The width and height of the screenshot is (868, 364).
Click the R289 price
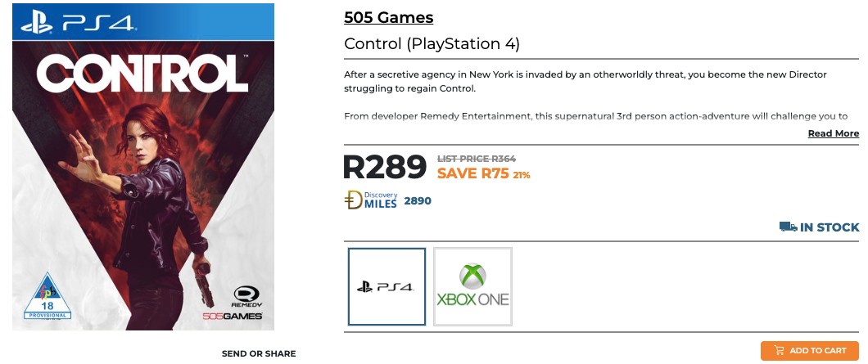point(385,167)
